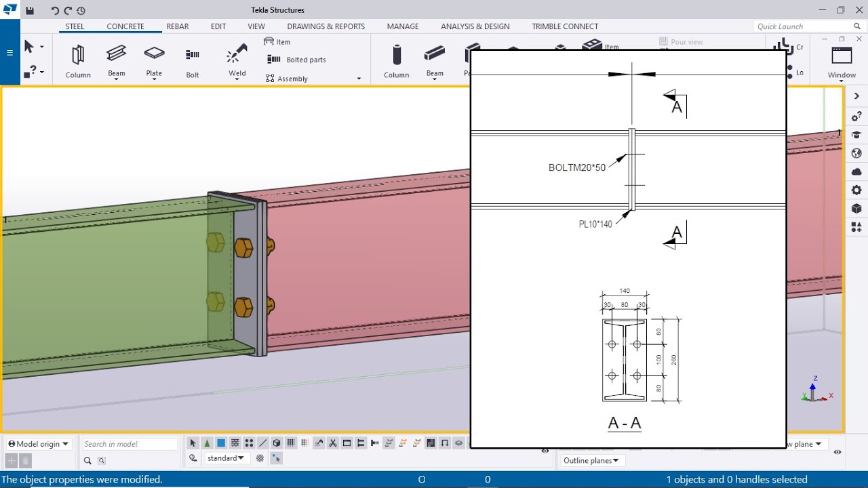The height and width of the screenshot is (488, 868).
Task: Toggle the scissors Select cuts switch
Action: coord(333,443)
